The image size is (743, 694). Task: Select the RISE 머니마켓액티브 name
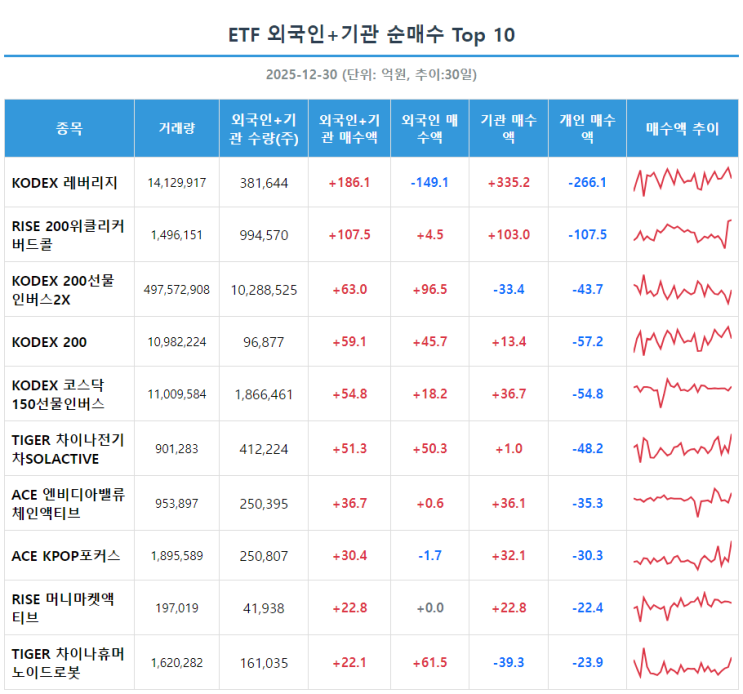(x=63, y=608)
